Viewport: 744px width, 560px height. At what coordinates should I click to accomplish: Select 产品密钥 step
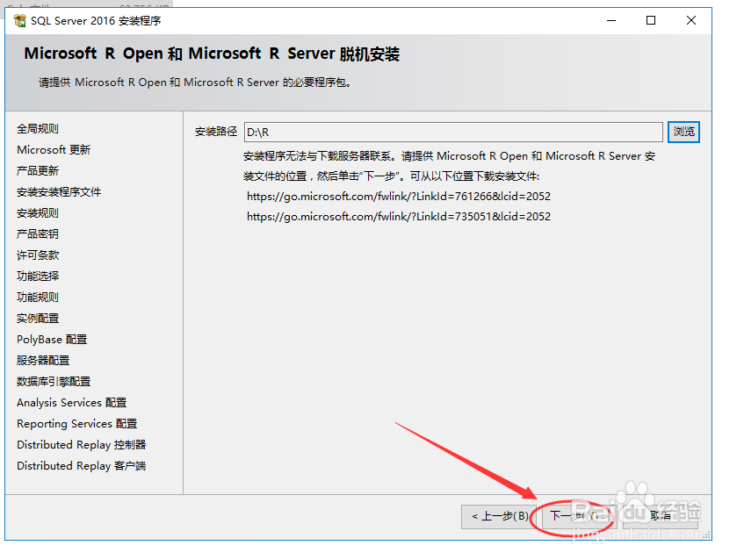click(38, 233)
